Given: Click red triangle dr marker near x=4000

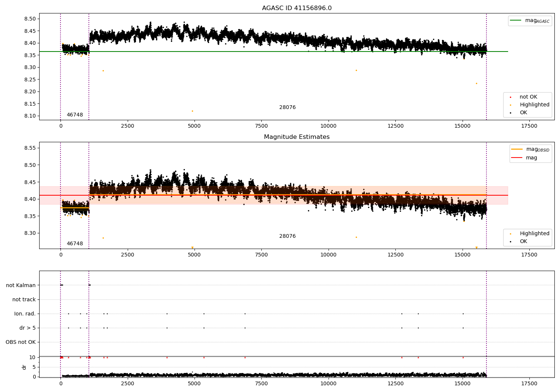Looking at the screenshot, I should [x=167, y=357].
